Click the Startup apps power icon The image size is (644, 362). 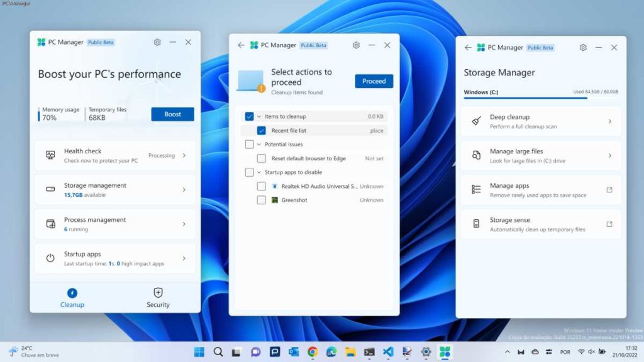(50, 258)
